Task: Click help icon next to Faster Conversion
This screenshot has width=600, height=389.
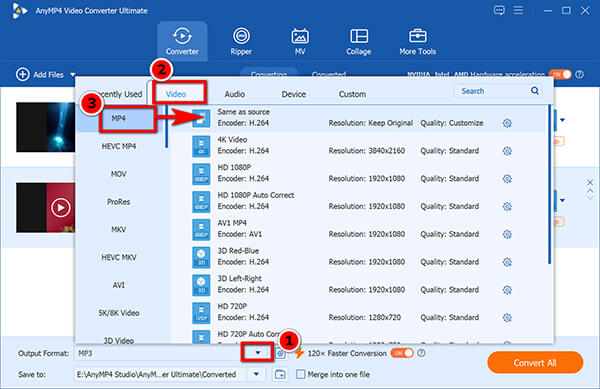Action: 421,353
